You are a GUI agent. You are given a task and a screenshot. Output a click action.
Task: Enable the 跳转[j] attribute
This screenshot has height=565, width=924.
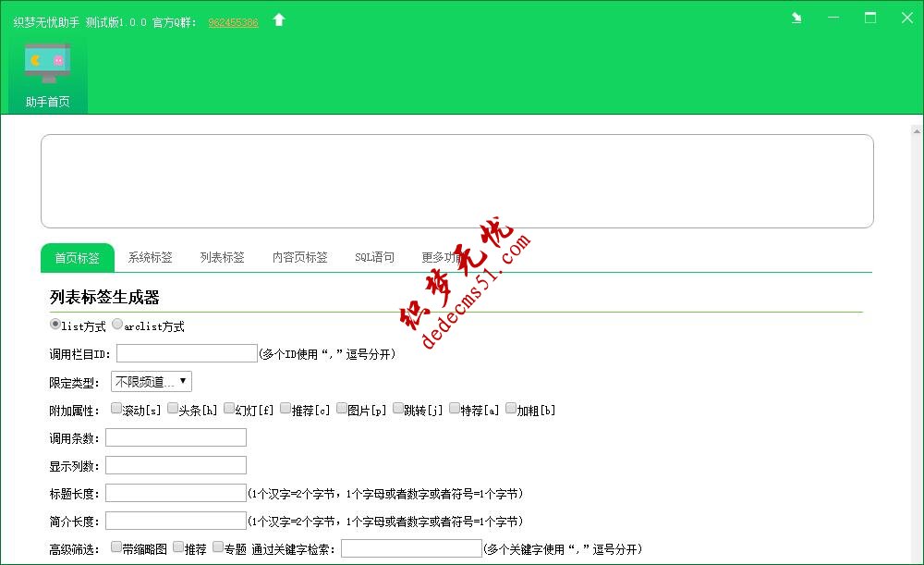tap(397, 407)
